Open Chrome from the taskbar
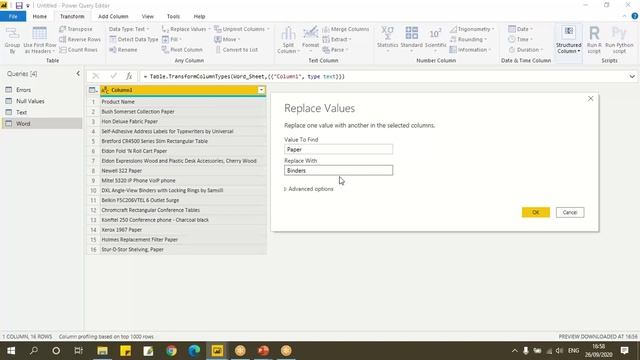 [x=171, y=350]
